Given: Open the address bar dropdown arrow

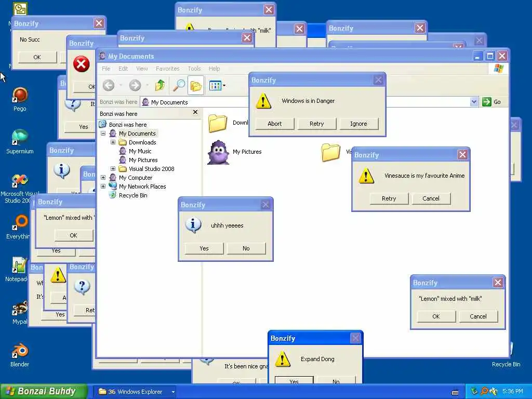Looking at the screenshot, I should [474, 102].
